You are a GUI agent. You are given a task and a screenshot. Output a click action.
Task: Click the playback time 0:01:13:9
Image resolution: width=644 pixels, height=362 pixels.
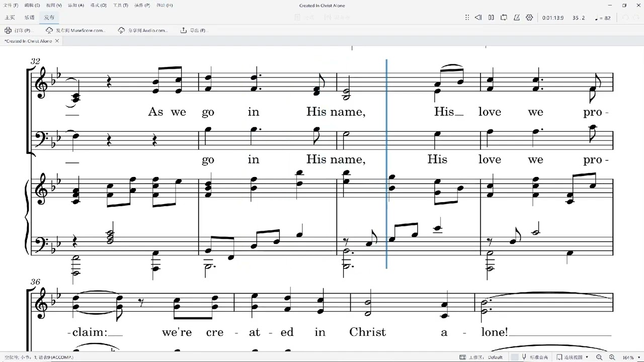(x=553, y=18)
